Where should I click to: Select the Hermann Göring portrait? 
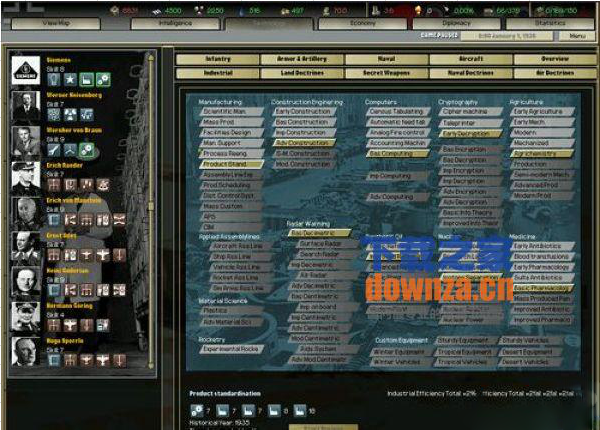coord(26,316)
